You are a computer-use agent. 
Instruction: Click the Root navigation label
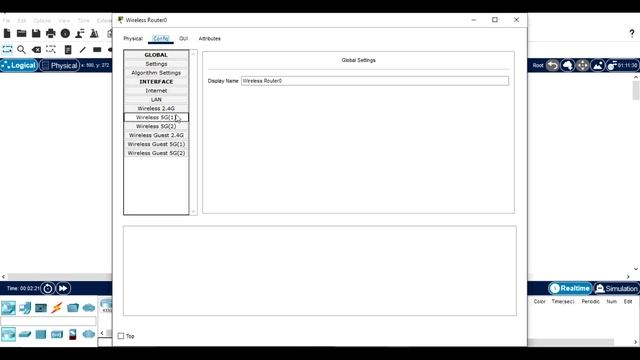coord(538,65)
